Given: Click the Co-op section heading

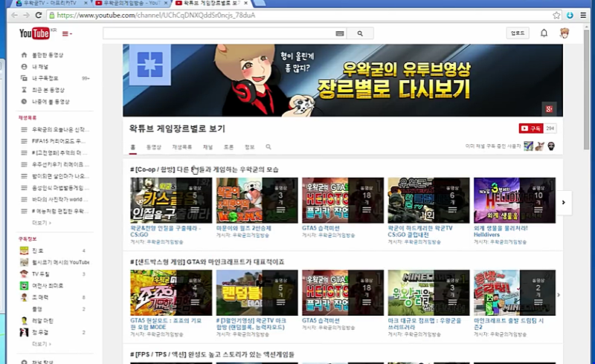Looking at the screenshot, I should point(204,169).
